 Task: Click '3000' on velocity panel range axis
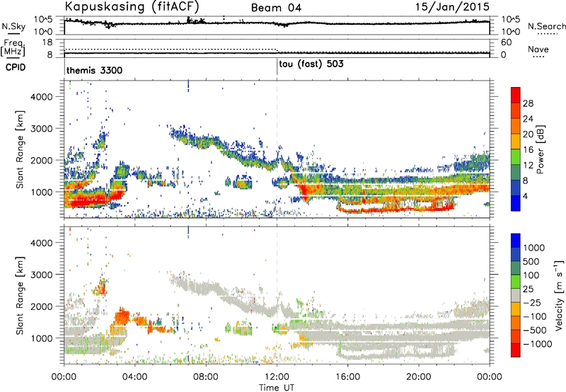(x=42, y=275)
